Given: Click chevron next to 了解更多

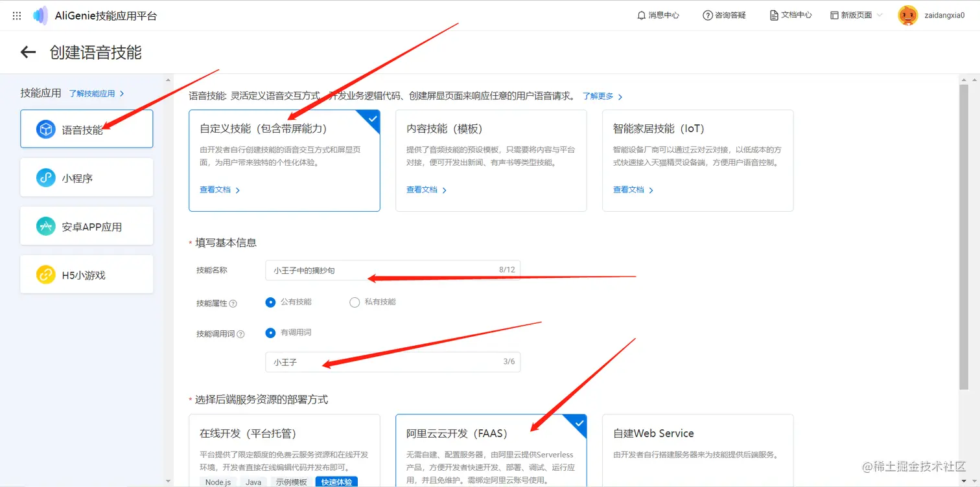Looking at the screenshot, I should [620, 96].
